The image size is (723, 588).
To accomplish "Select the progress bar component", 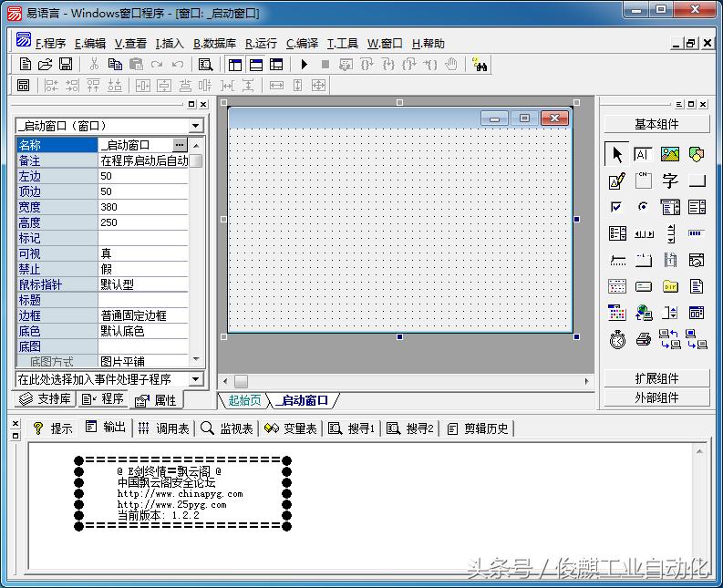I will click(697, 233).
